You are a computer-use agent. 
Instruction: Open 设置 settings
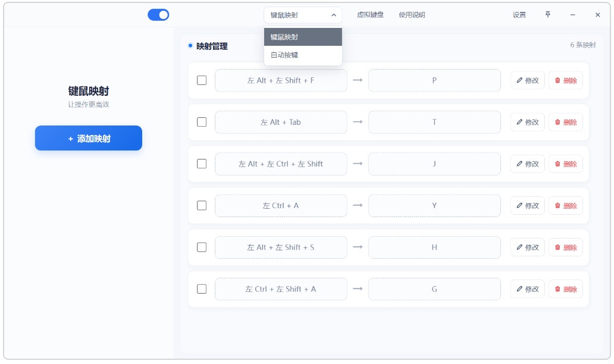pos(519,15)
